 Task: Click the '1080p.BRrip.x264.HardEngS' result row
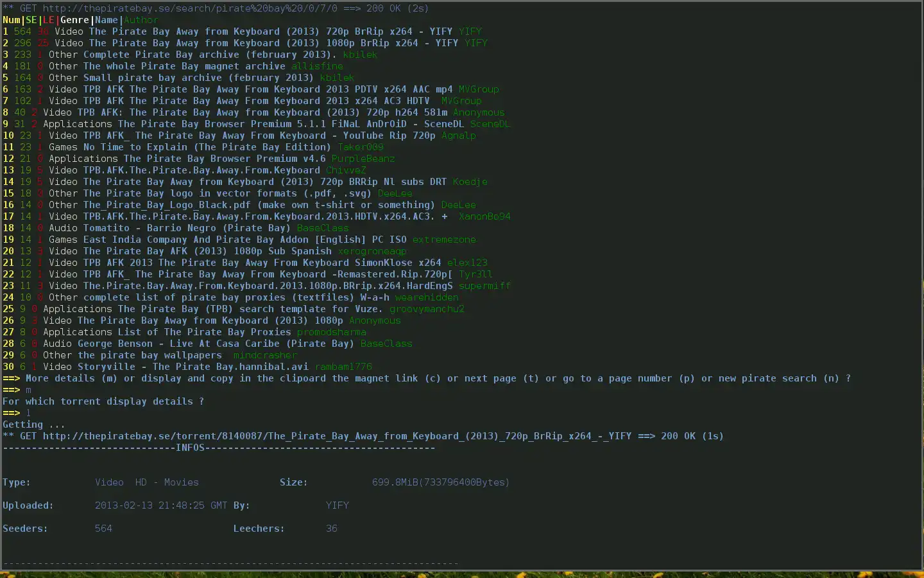click(257, 286)
